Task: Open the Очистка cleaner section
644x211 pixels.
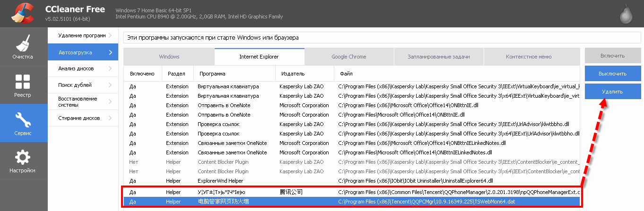Action: pyautogui.click(x=24, y=47)
